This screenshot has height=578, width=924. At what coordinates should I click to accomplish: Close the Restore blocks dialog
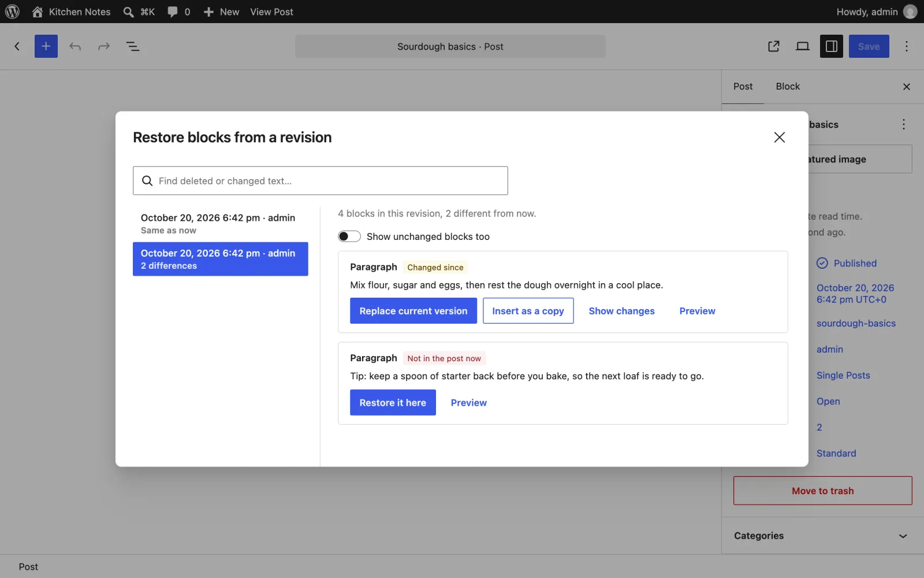tap(780, 137)
